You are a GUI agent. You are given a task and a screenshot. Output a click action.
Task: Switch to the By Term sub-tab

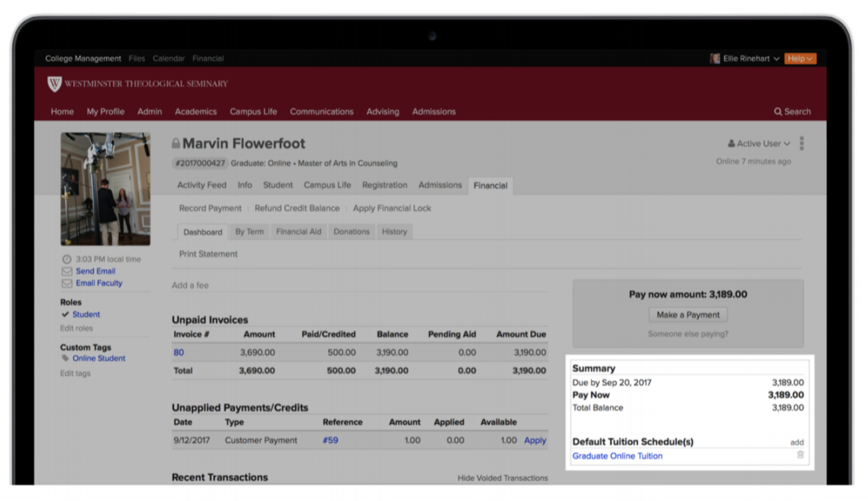(x=249, y=232)
